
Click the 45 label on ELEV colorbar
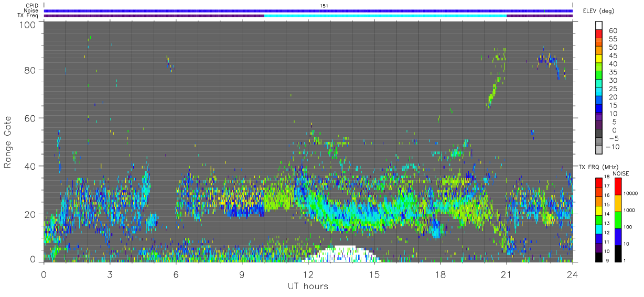(x=613, y=56)
